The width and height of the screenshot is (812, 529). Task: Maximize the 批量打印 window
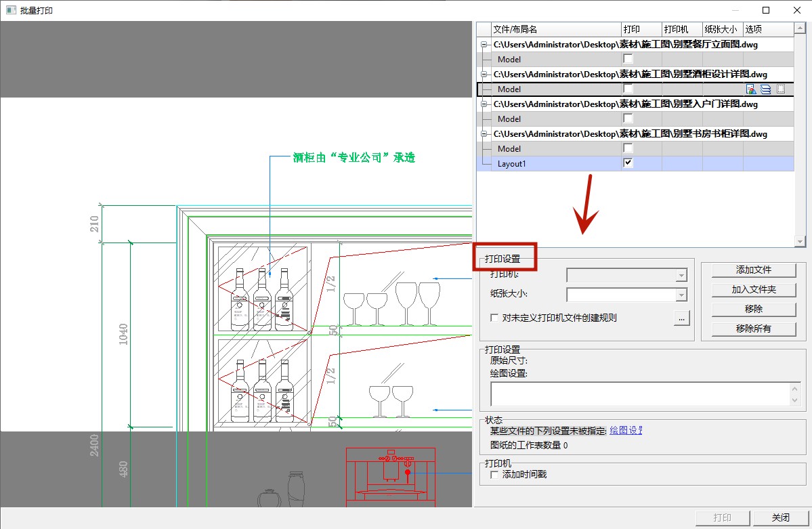point(766,10)
